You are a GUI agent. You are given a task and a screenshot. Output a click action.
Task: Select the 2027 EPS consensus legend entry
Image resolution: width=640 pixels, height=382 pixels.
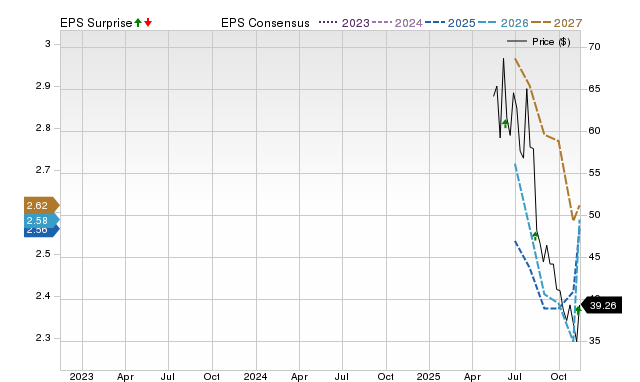coord(556,22)
